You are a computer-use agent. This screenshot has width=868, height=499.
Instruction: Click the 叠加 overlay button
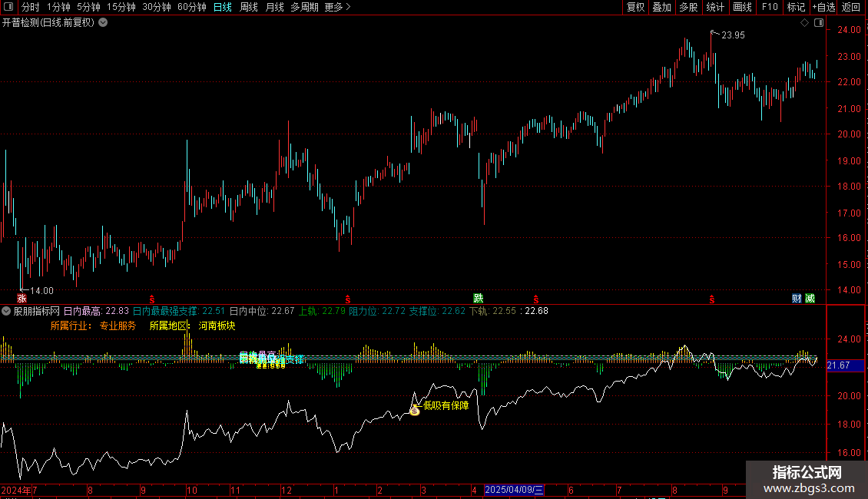tap(661, 7)
